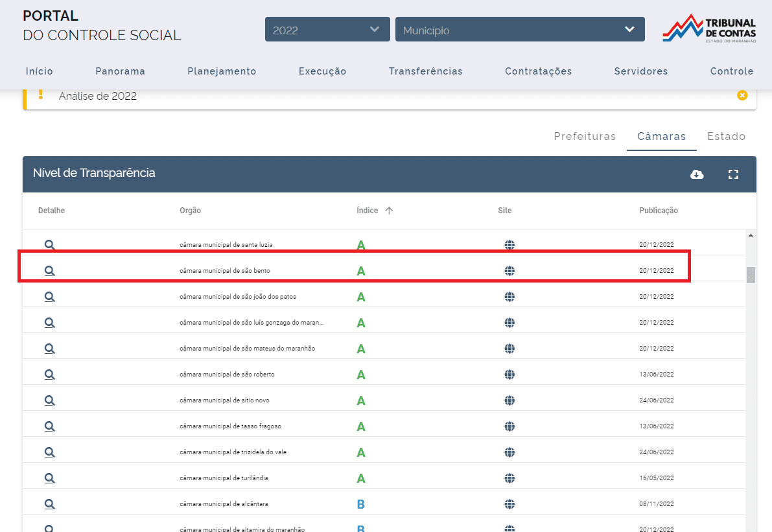This screenshot has height=532, width=772.
Task: Visit site globe for câmara de são bento
Action: pos(509,271)
